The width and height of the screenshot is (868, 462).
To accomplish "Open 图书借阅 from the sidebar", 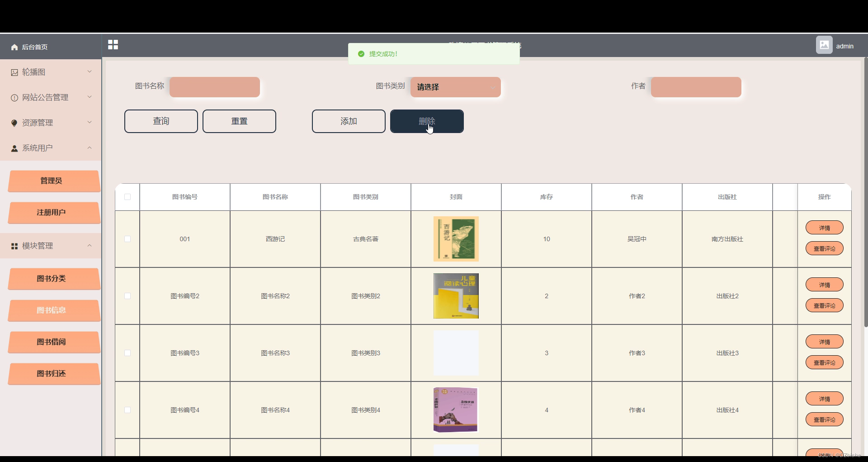I will [53, 342].
